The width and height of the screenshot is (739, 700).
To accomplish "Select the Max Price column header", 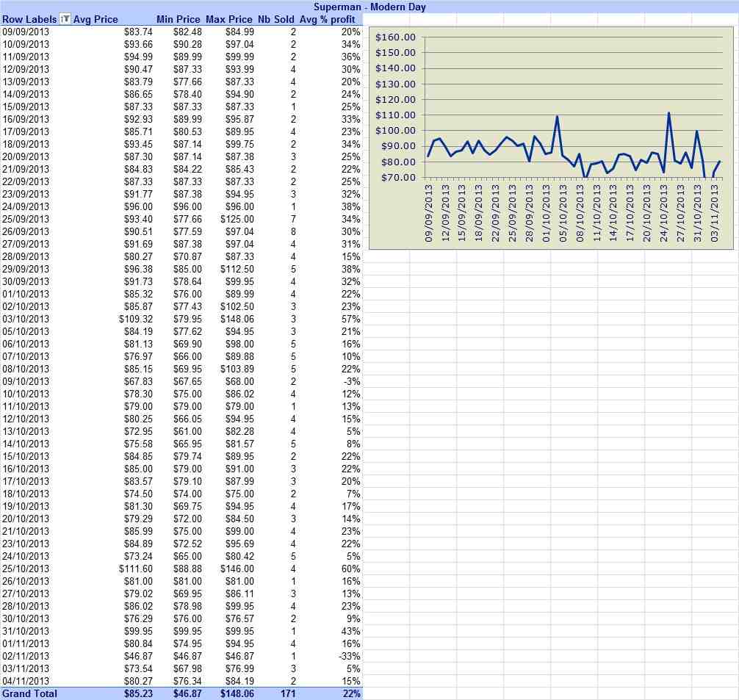I will pos(229,19).
